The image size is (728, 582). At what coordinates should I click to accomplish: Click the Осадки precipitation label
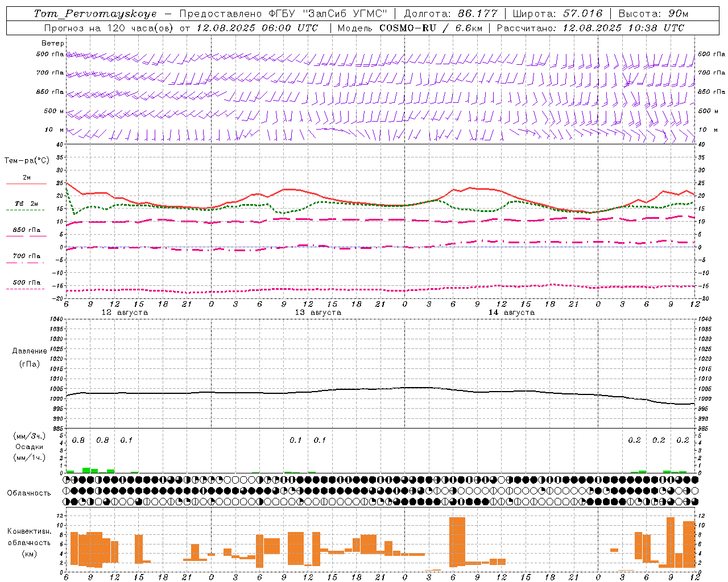click(x=30, y=447)
